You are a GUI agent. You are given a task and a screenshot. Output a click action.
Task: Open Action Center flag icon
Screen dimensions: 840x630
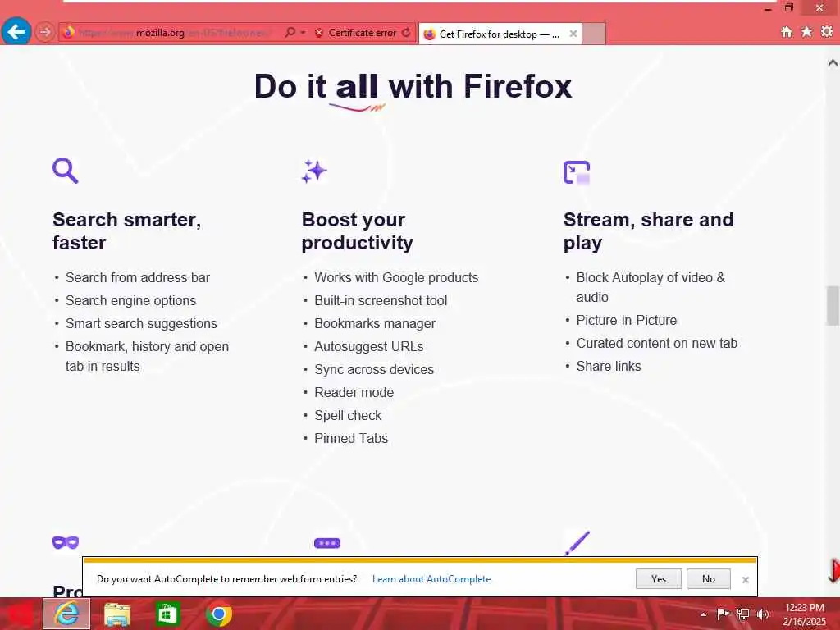(x=724, y=614)
